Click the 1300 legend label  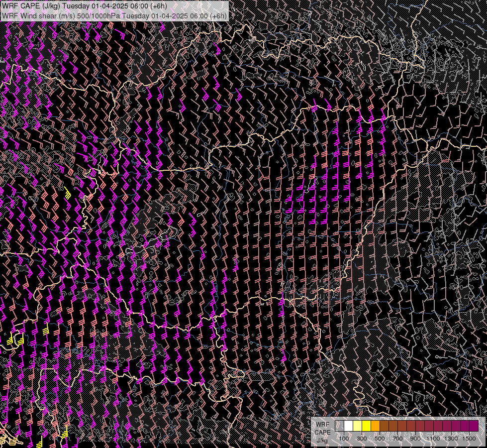click(x=451, y=439)
